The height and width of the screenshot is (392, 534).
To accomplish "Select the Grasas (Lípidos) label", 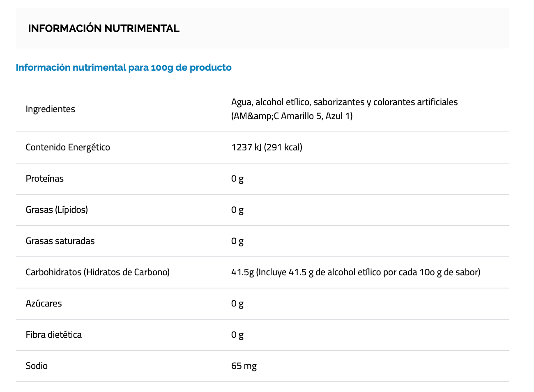I will (57, 210).
